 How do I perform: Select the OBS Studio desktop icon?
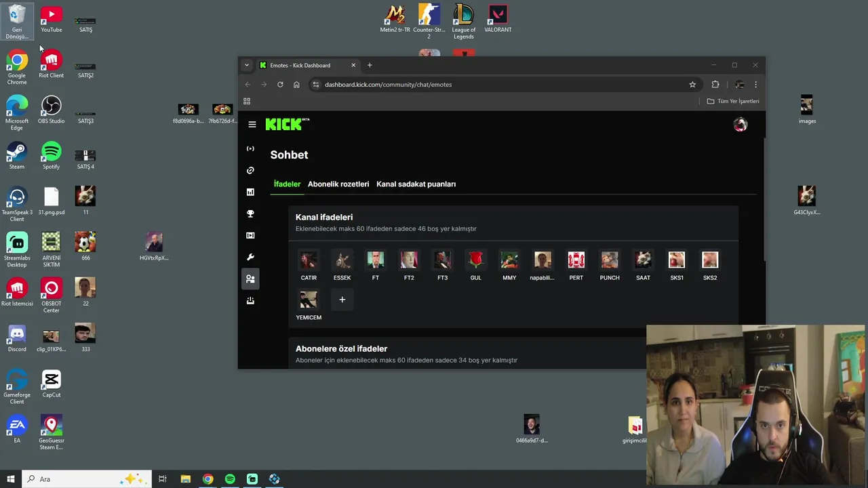tap(51, 110)
